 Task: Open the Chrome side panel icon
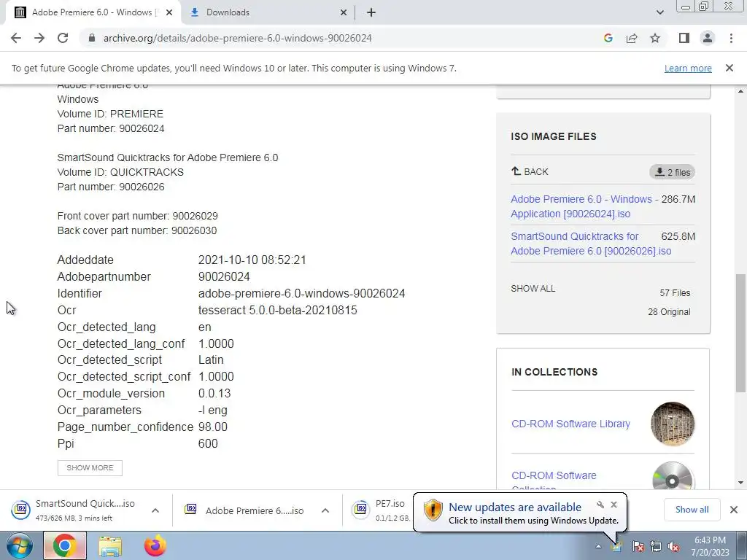click(684, 38)
